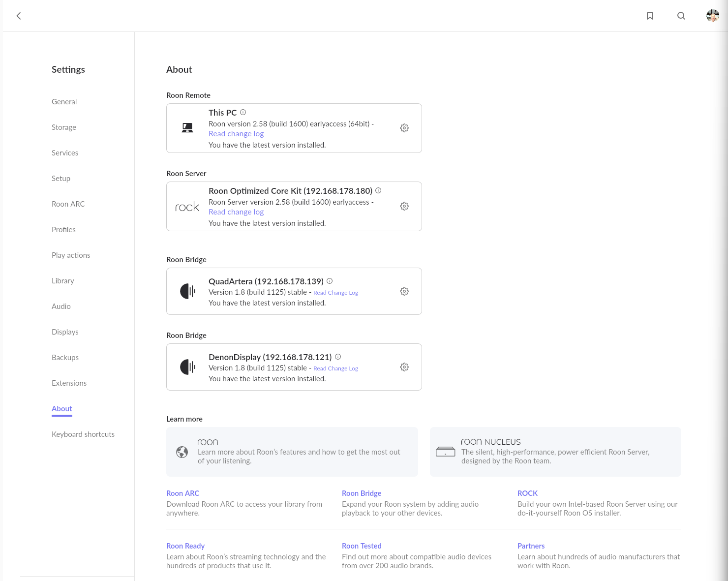Read change log for Roon Server
The width and height of the screenshot is (728, 581).
tap(236, 212)
